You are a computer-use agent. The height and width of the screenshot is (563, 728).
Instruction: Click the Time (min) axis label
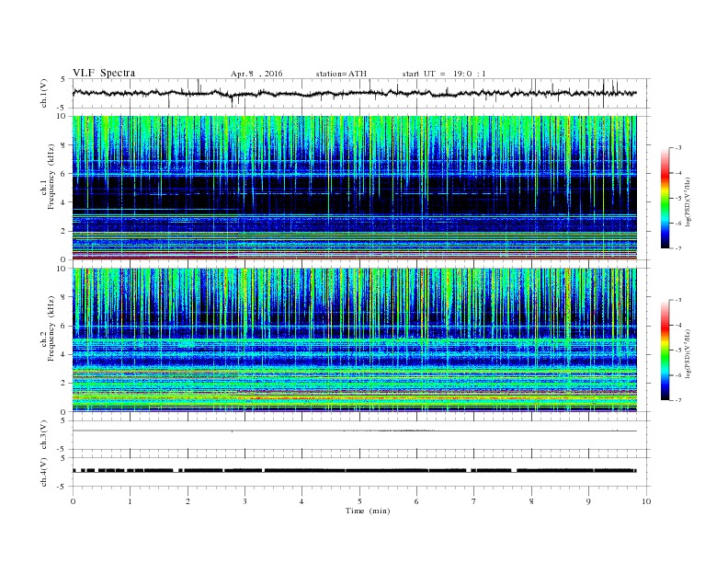click(x=370, y=511)
